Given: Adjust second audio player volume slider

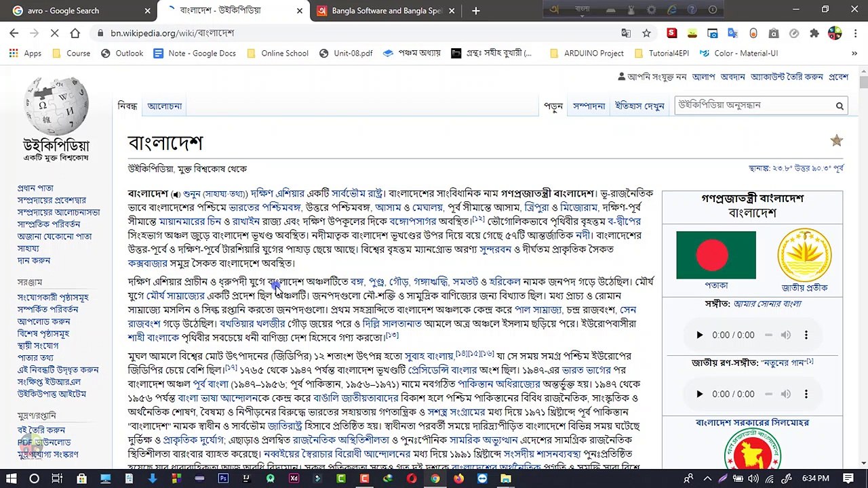Looking at the screenshot, I should [768, 394].
